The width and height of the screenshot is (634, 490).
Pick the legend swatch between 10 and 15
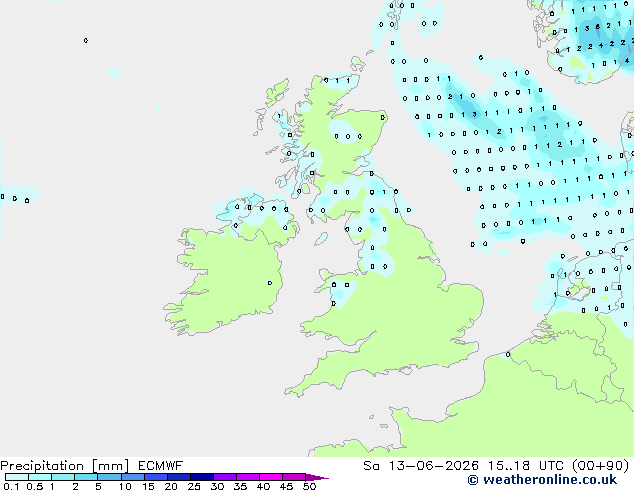click(133, 477)
